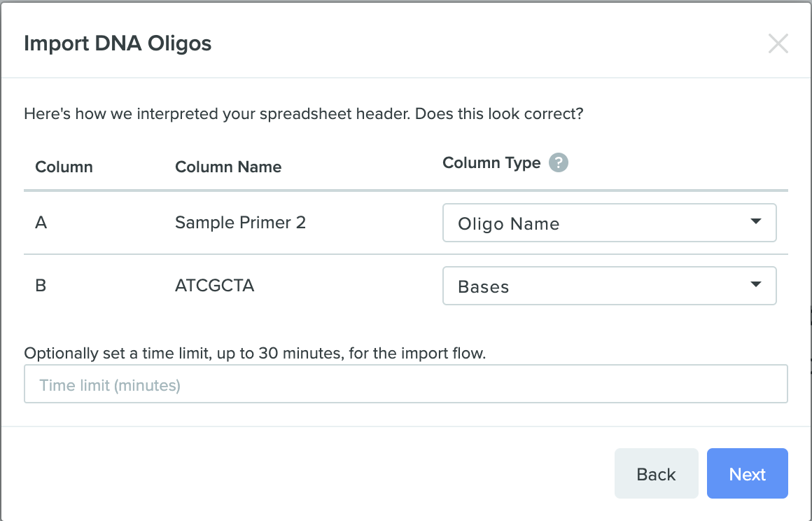Click the optional time limit instruction text

pos(255,353)
